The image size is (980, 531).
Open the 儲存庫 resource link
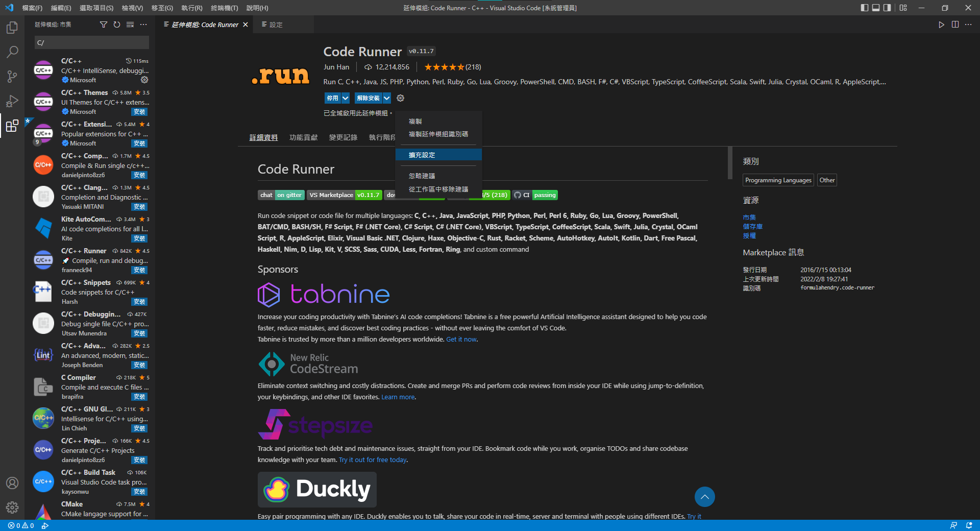click(752, 227)
